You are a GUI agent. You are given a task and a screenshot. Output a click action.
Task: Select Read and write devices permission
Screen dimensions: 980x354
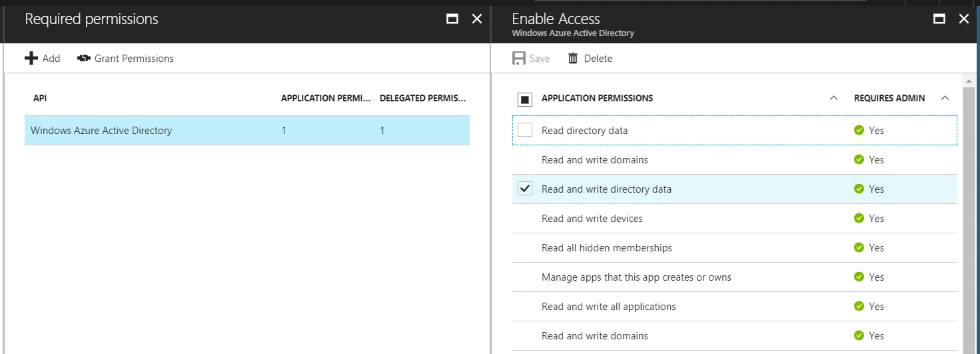(592, 219)
